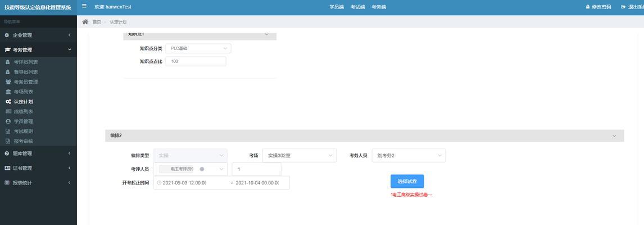The image size is (644, 225).
Task: Click the user icon beside 学员管理
Action: [8, 121]
